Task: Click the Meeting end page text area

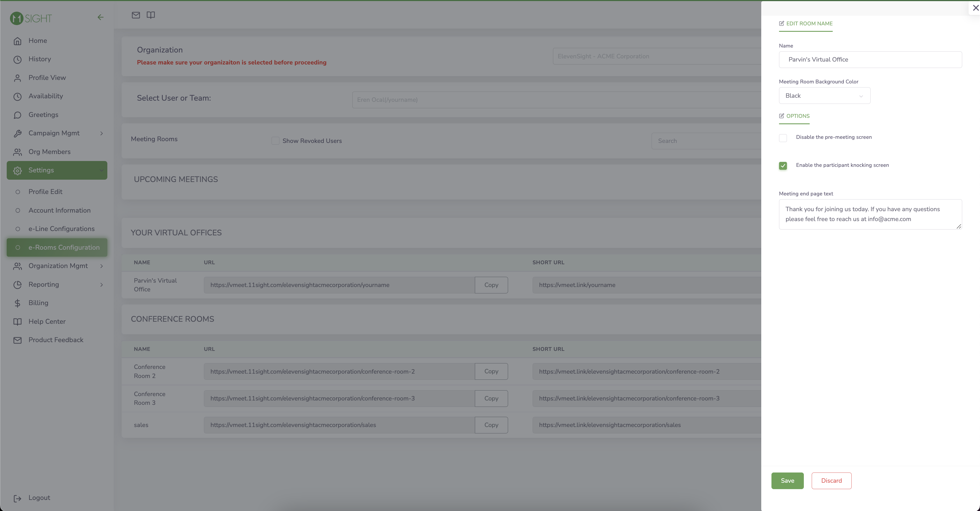Action: pos(870,214)
